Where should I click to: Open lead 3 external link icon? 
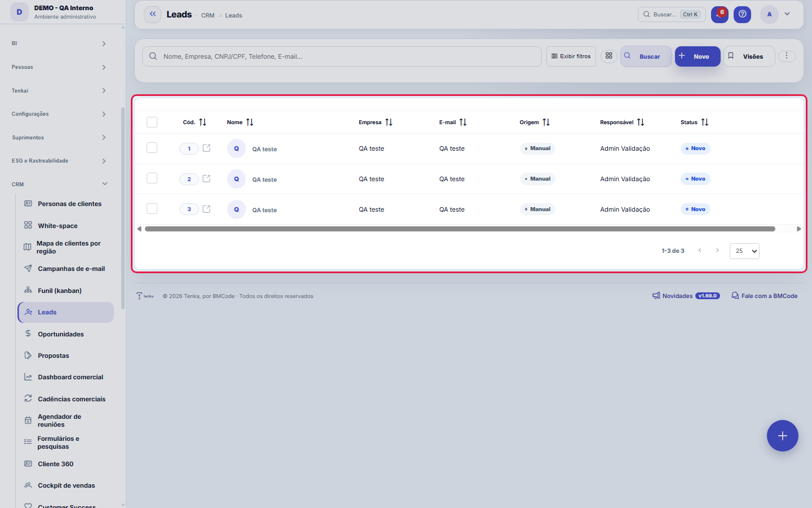click(x=206, y=209)
